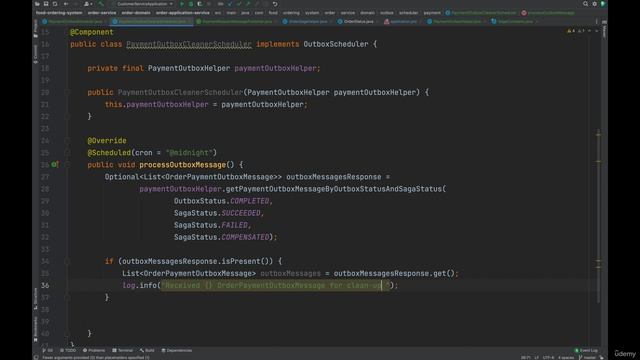Click class name PaymentOutboxCleanerScheduler on line 16
This screenshot has height=360, width=640.
(x=189, y=44)
